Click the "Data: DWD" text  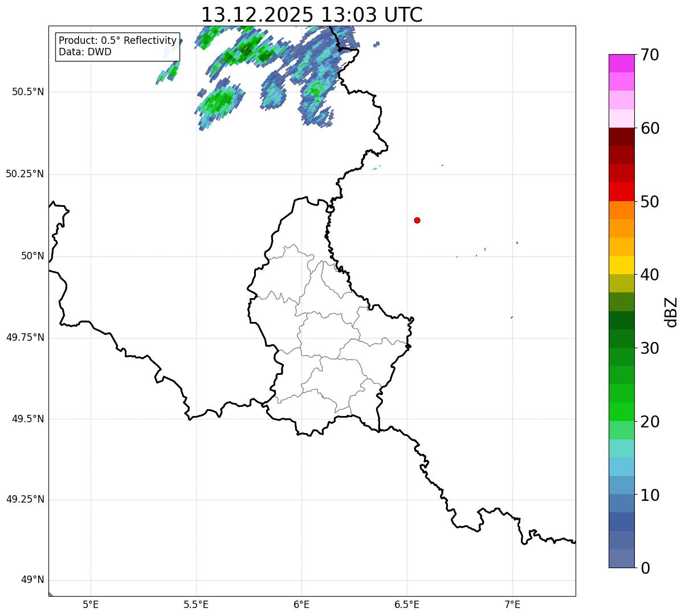tap(85, 52)
